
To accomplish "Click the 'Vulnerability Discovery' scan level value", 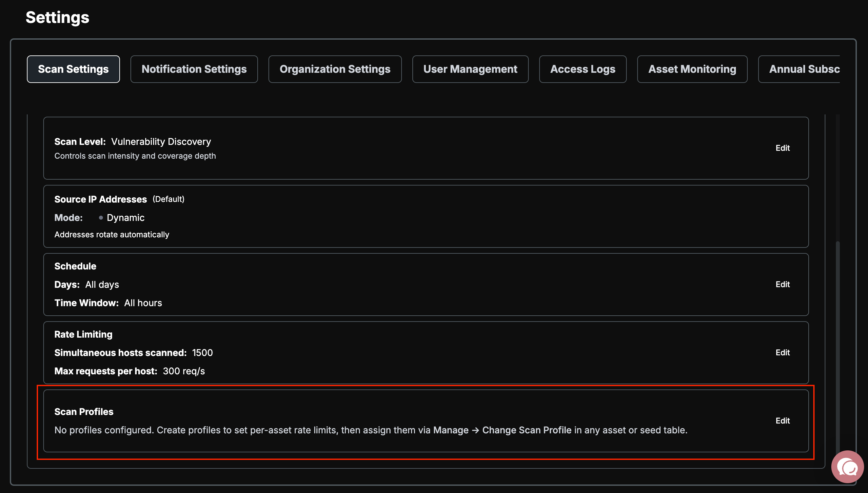I will click(x=161, y=142).
